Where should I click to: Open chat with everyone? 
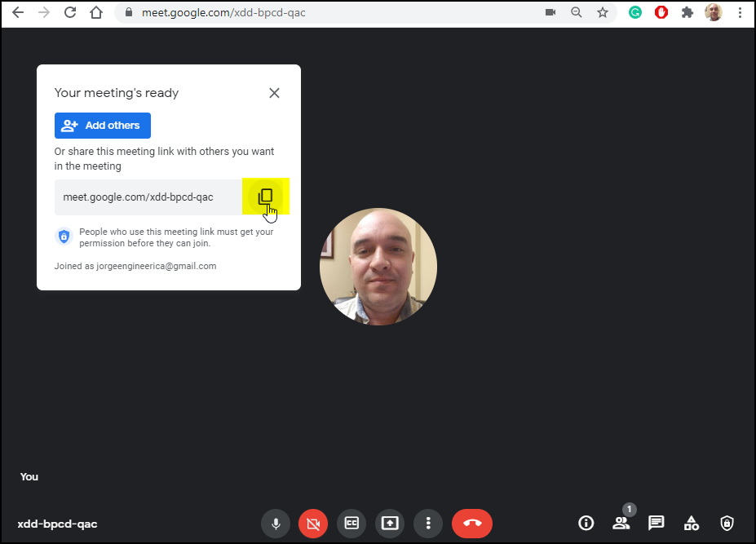tap(657, 523)
